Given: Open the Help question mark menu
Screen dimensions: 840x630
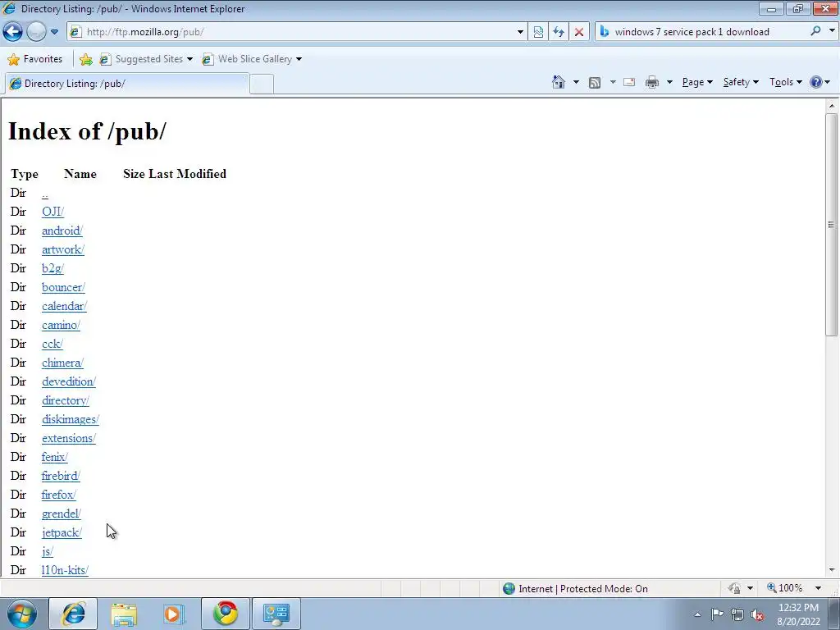Looking at the screenshot, I should pyautogui.click(x=819, y=82).
